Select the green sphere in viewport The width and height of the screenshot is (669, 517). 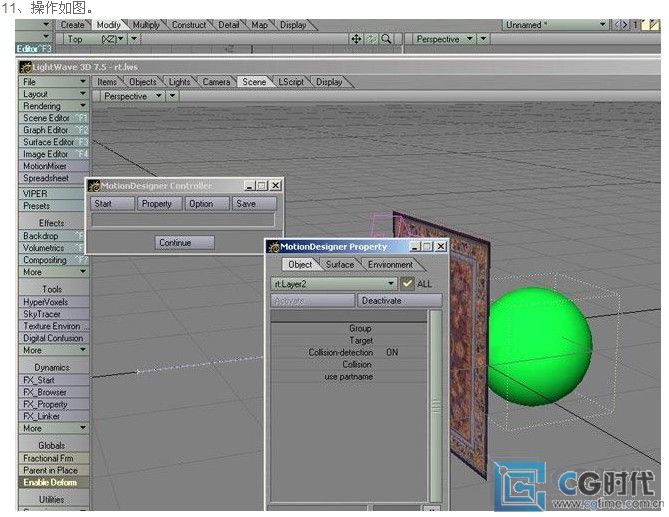pos(539,346)
